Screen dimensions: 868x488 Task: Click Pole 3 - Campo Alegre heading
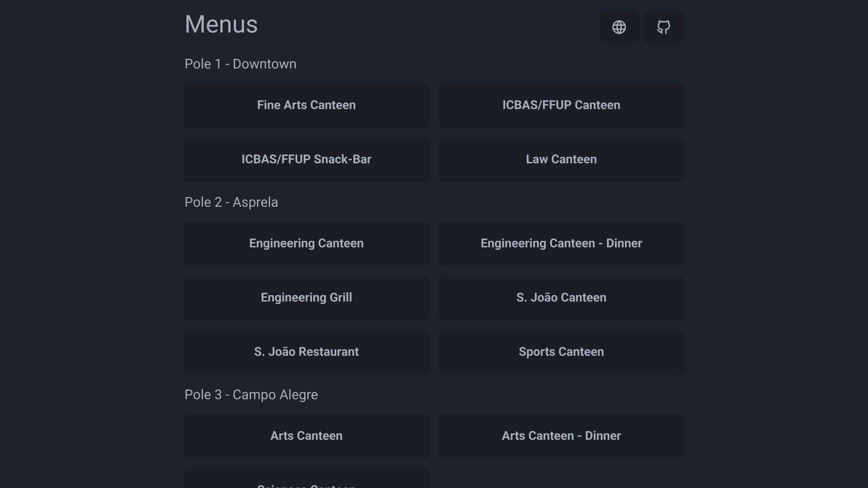point(251,395)
